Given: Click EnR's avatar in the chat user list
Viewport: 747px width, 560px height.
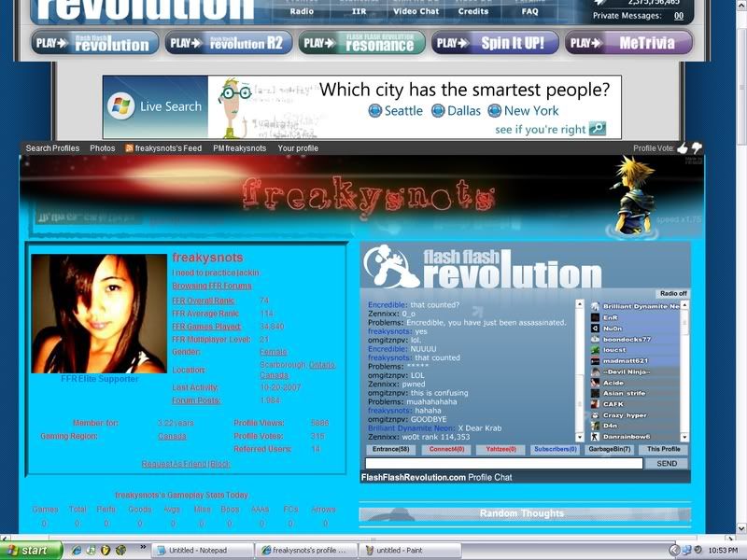Looking at the screenshot, I should tap(595, 317).
